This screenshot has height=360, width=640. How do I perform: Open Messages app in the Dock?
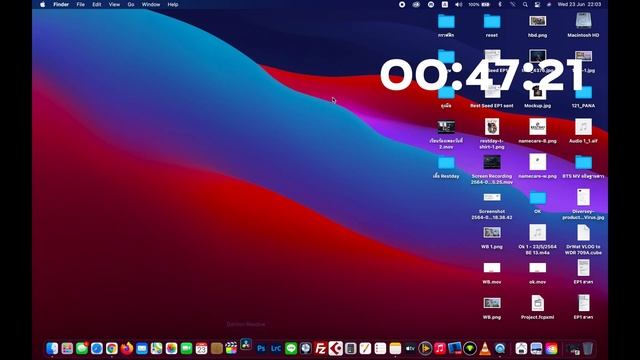(82, 348)
